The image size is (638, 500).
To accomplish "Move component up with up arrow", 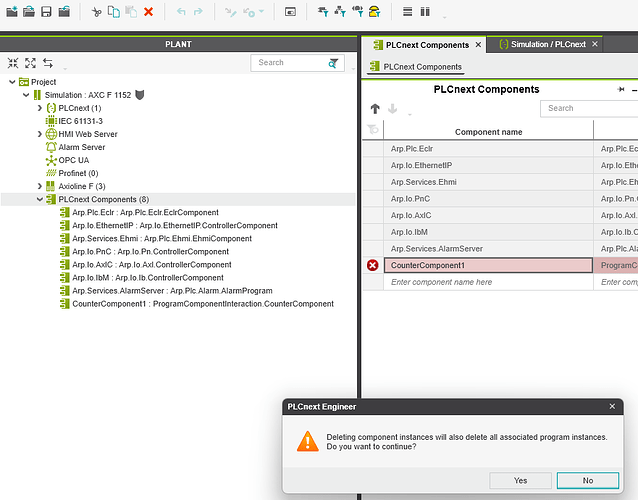I will click(x=375, y=109).
